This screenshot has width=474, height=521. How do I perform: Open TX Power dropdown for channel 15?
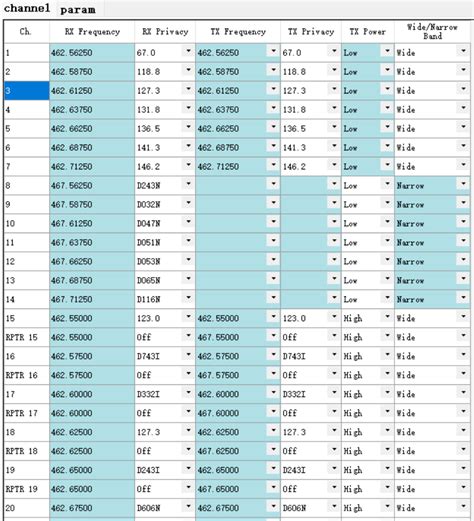point(387,317)
